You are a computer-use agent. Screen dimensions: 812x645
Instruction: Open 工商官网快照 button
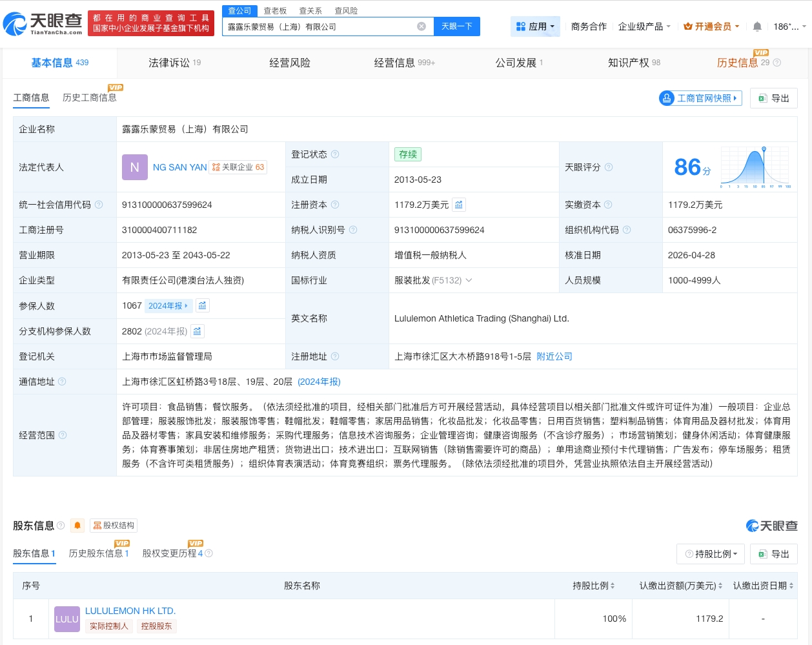[700, 98]
